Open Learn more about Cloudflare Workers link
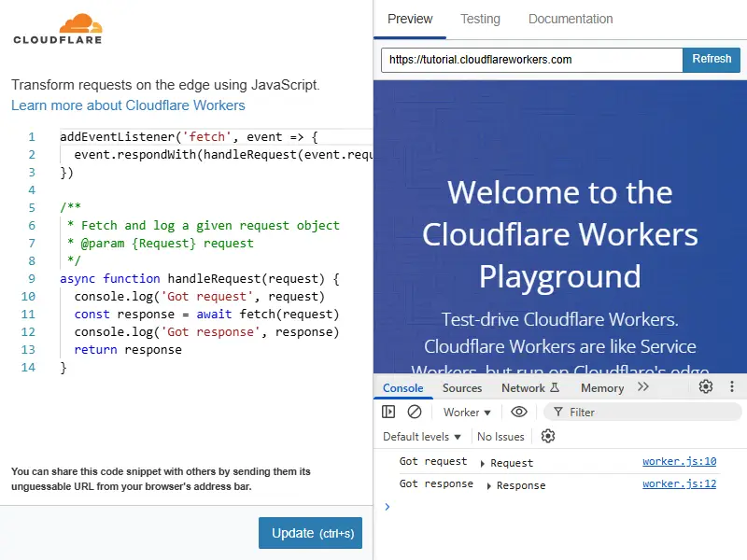The height and width of the screenshot is (560, 747). [128, 105]
